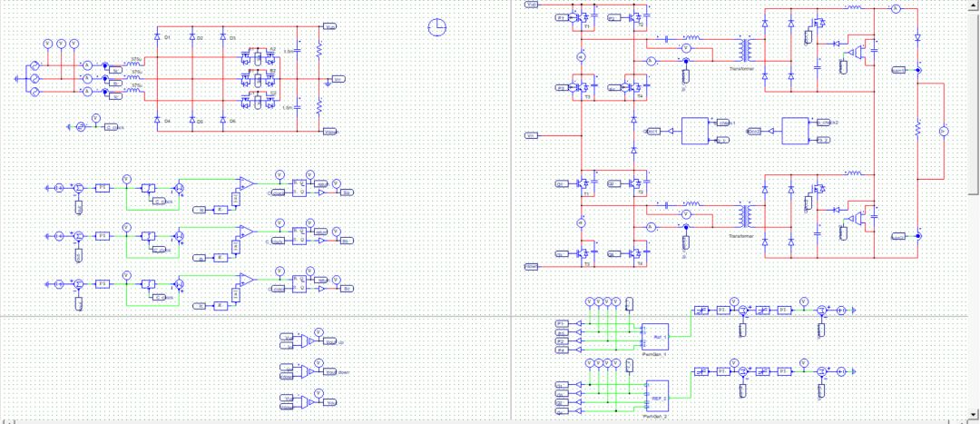Screen dimensions: 980x424
Task: Select the output inductor at top right
Action: (x=854, y=7)
